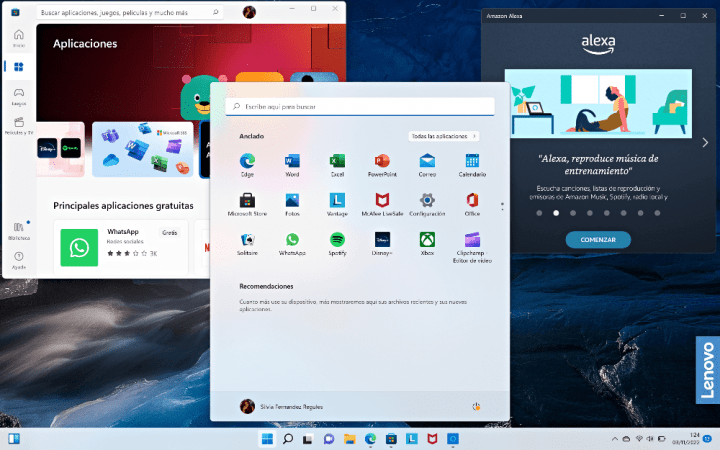Launch Disney+ from the Start menu
Screen dimensions: 720x450
click(382, 244)
